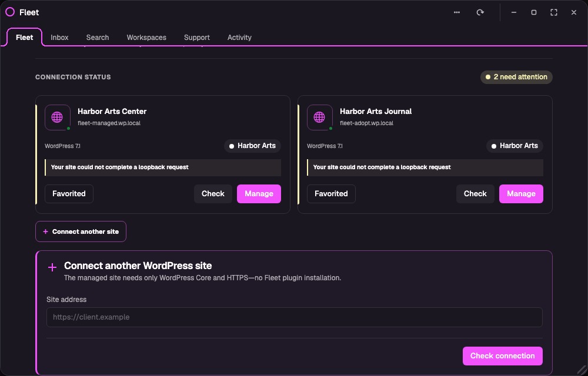Click fleet-adopt.wp.local address text
Viewport: 588px width, 376px height.
[367, 123]
